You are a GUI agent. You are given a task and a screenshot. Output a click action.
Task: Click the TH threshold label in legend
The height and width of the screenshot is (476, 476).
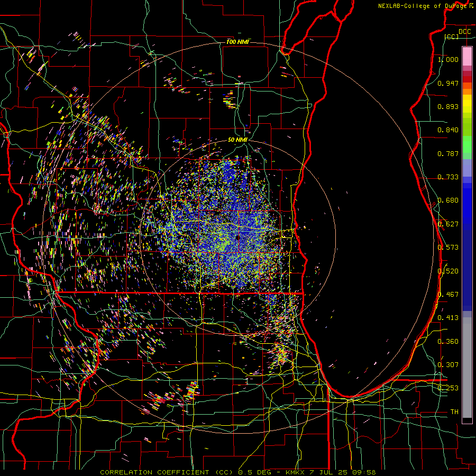(454, 412)
